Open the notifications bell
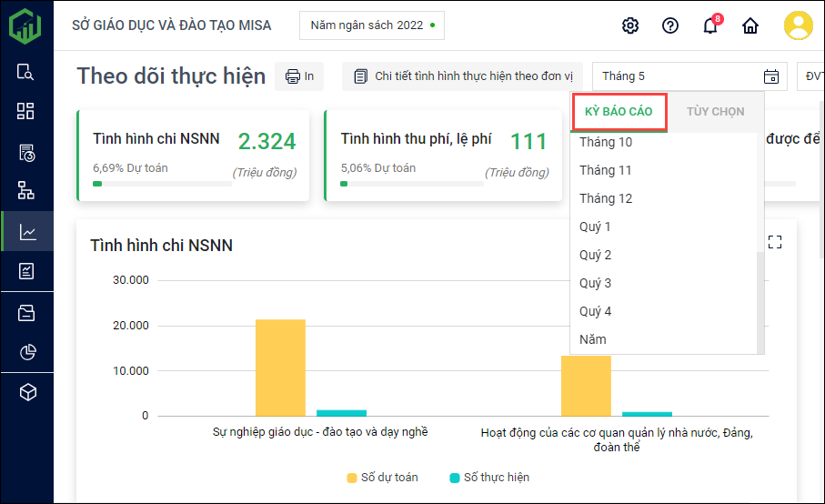This screenshot has width=825, height=504. click(710, 25)
